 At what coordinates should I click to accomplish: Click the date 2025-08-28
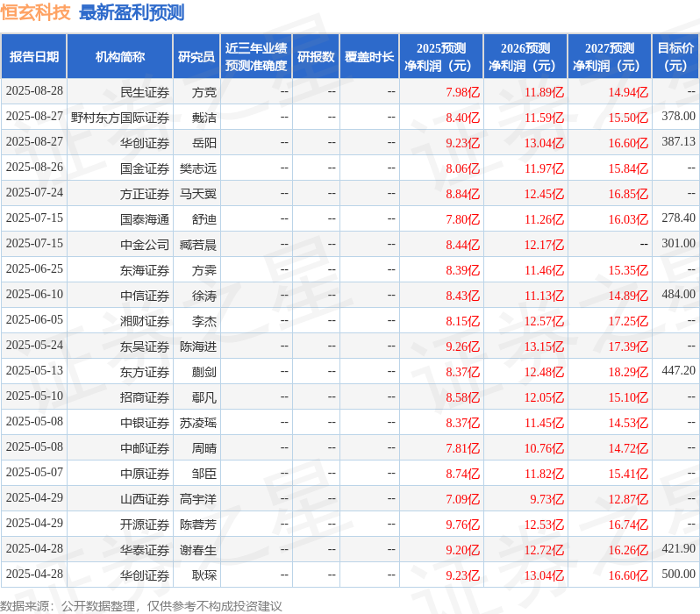[34, 90]
